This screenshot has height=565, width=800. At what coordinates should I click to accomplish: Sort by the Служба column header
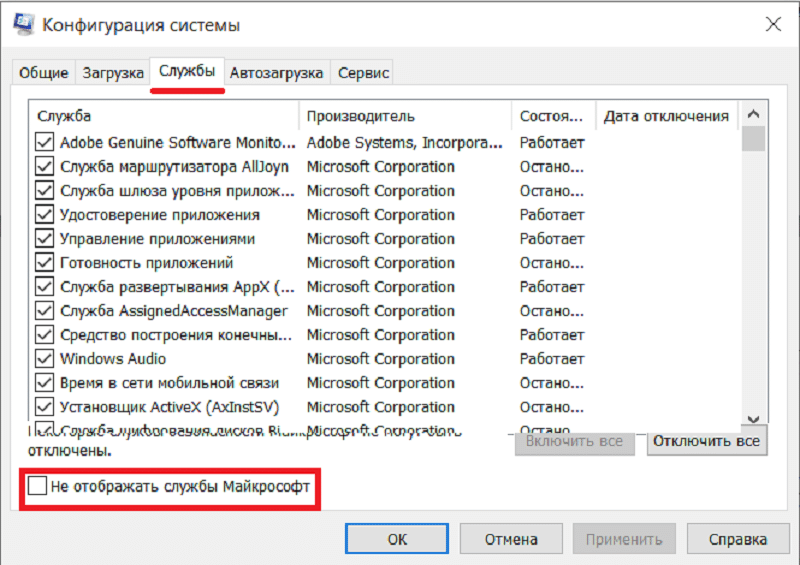click(x=163, y=116)
